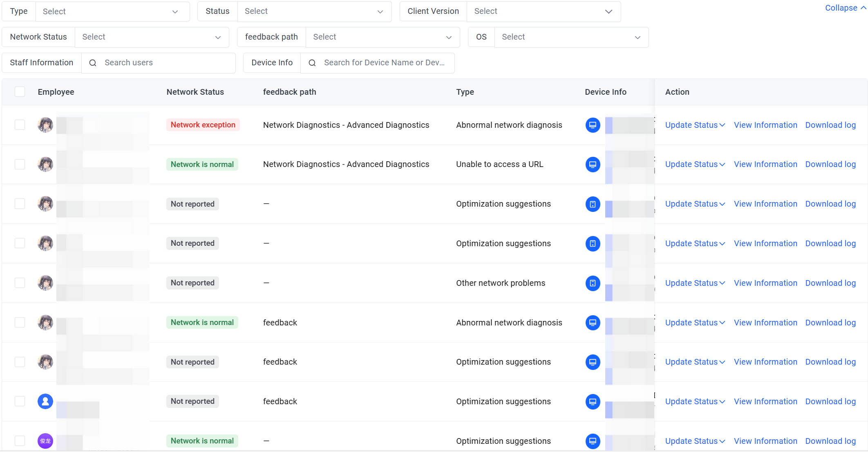The height and width of the screenshot is (452, 868).
Task: View Information for Network exception row
Action: [765, 125]
